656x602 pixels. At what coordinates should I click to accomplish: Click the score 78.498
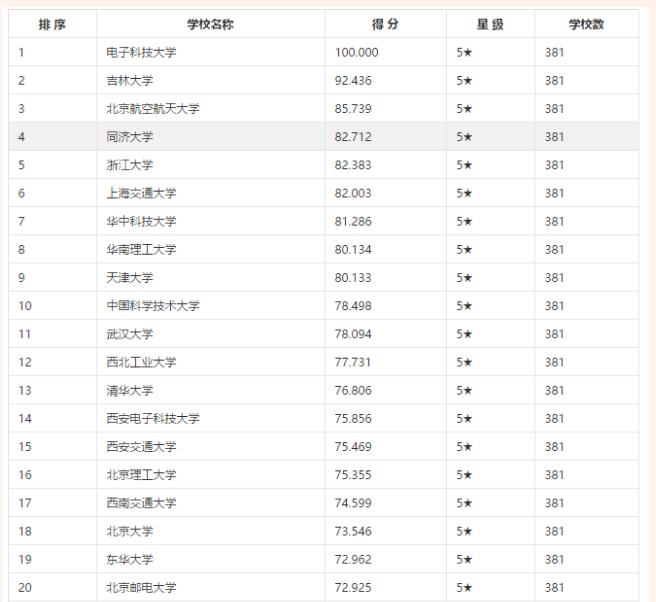coord(353,306)
